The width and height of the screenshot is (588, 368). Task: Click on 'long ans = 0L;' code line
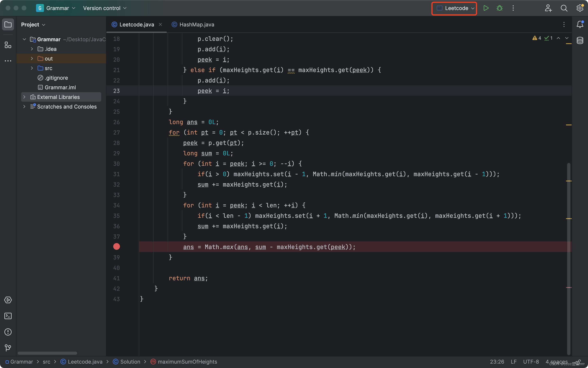(x=194, y=122)
